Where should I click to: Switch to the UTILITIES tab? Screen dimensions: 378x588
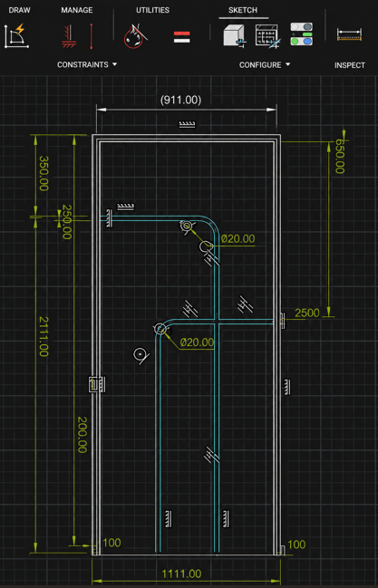152,10
